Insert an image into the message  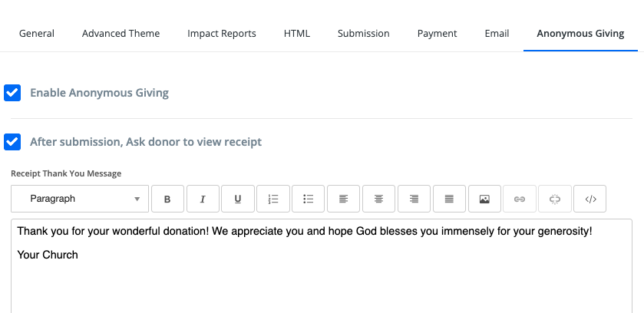pos(484,199)
